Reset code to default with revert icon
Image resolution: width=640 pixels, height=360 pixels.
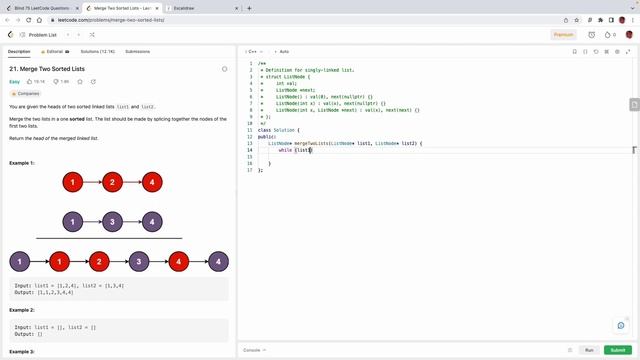[596, 52]
